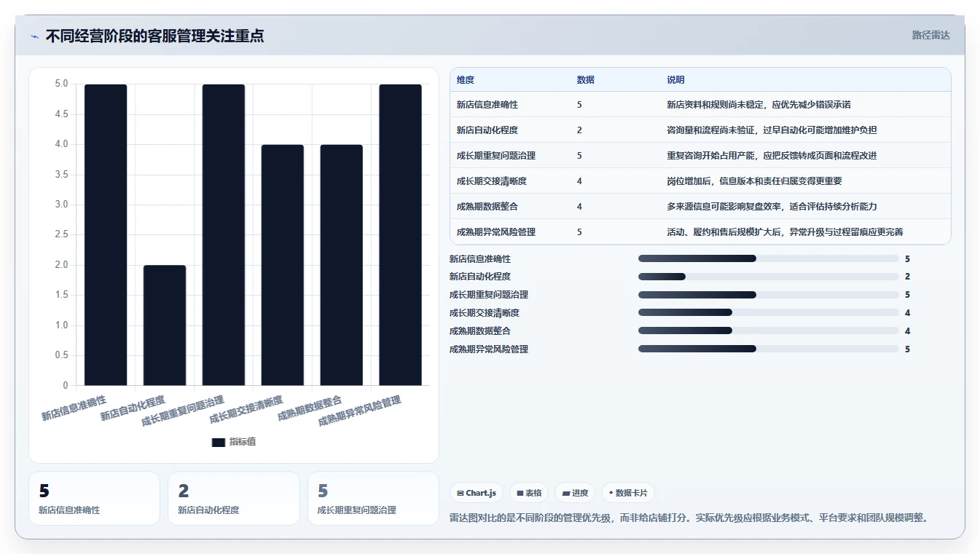This screenshot has width=980, height=554.
Task: Click the 成熟期异常风险管理 chart bar
Action: pos(401,234)
